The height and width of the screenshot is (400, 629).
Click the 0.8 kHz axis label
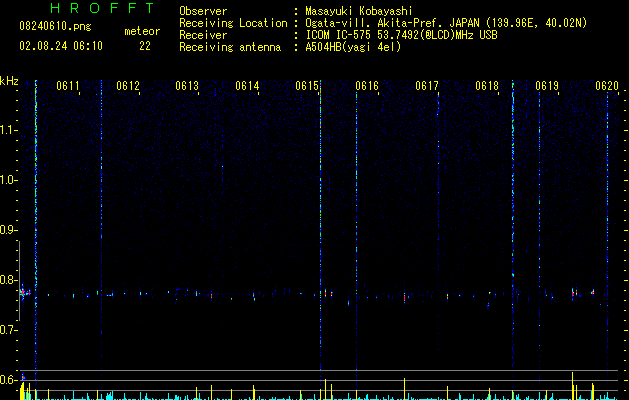(9, 280)
